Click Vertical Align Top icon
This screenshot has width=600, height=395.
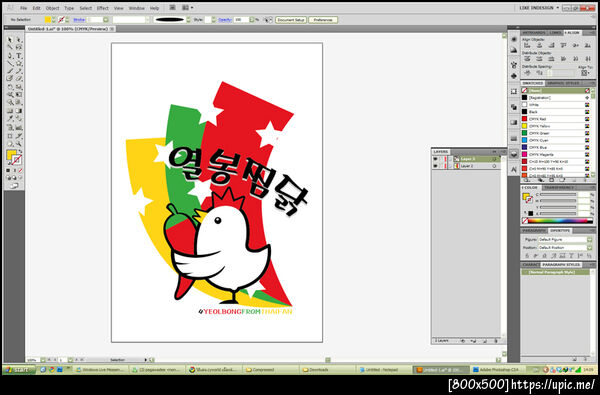pos(563,46)
